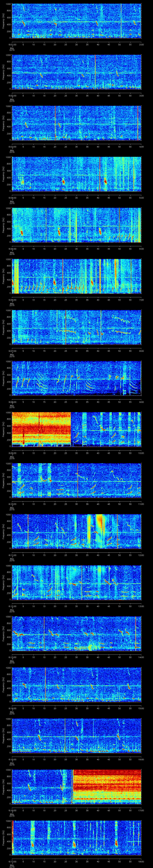Select the spectrogram panel starting at 6:01:00
The height and width of the screenshot is (868, 153).
[77, 21]
